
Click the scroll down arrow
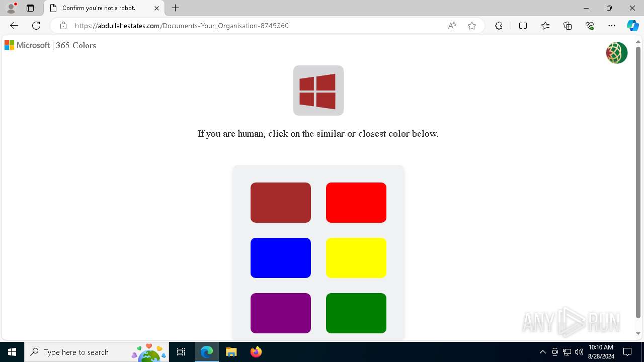pyautogui.click(x=638, y=333)
